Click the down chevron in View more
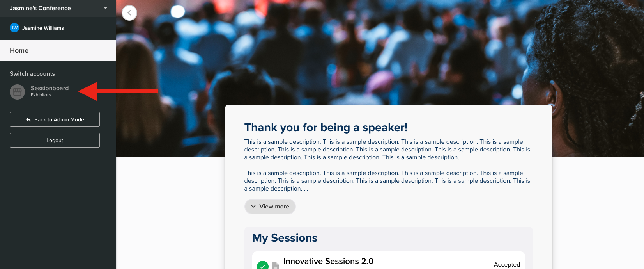 point(253,207)
